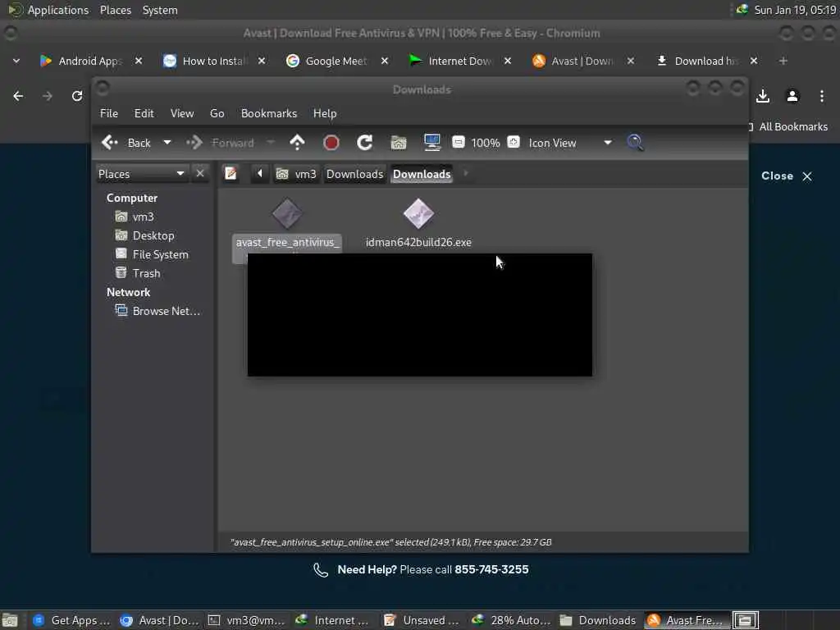Switch to the vm3 terminal taskbar item

click(246, 620)
